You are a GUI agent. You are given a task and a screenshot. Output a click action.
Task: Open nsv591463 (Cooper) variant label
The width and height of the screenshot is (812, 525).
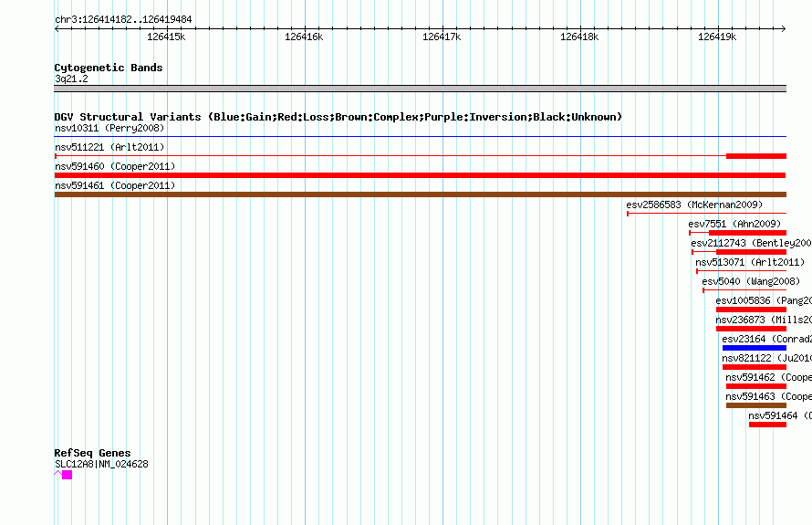pyautogui.click(x=768, y=396)
